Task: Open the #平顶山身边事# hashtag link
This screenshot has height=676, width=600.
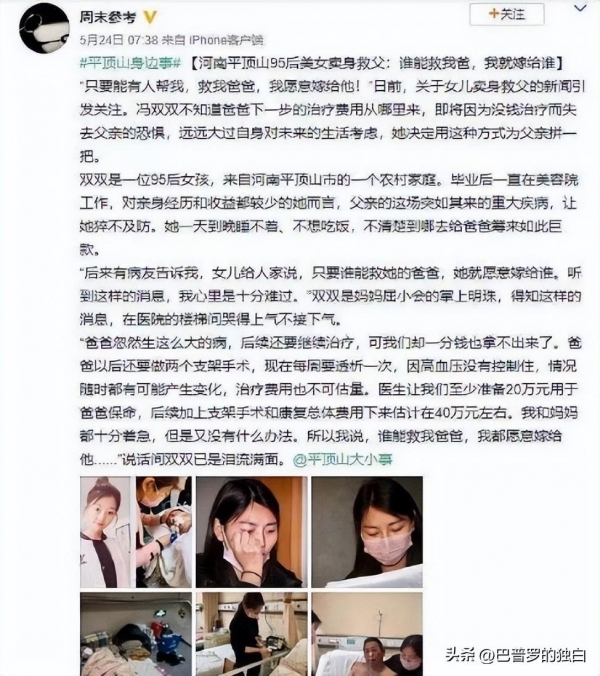Action: 130,63
